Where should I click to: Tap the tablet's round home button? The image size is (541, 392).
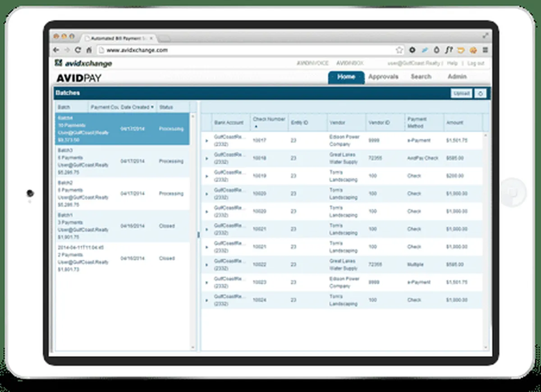513,192
